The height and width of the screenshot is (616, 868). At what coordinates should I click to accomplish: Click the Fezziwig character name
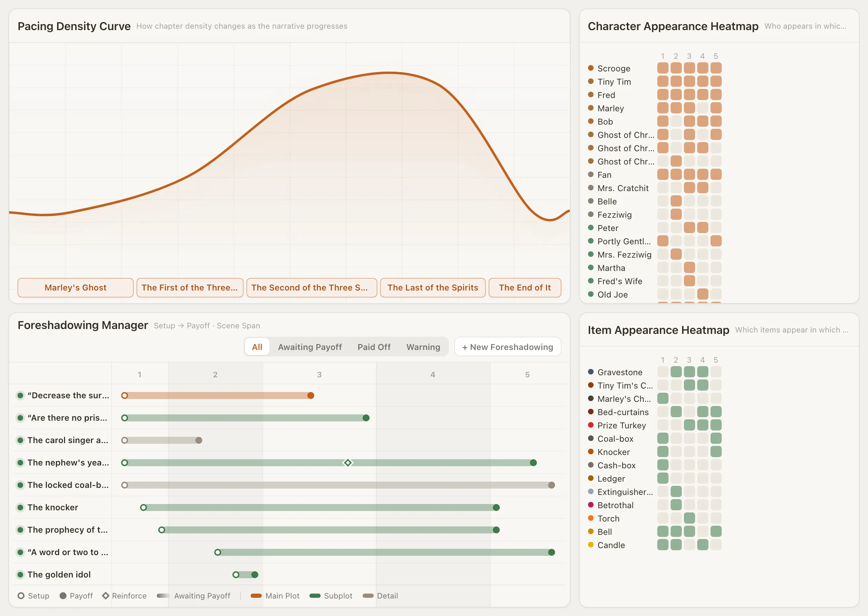click(x=615, y=215)
